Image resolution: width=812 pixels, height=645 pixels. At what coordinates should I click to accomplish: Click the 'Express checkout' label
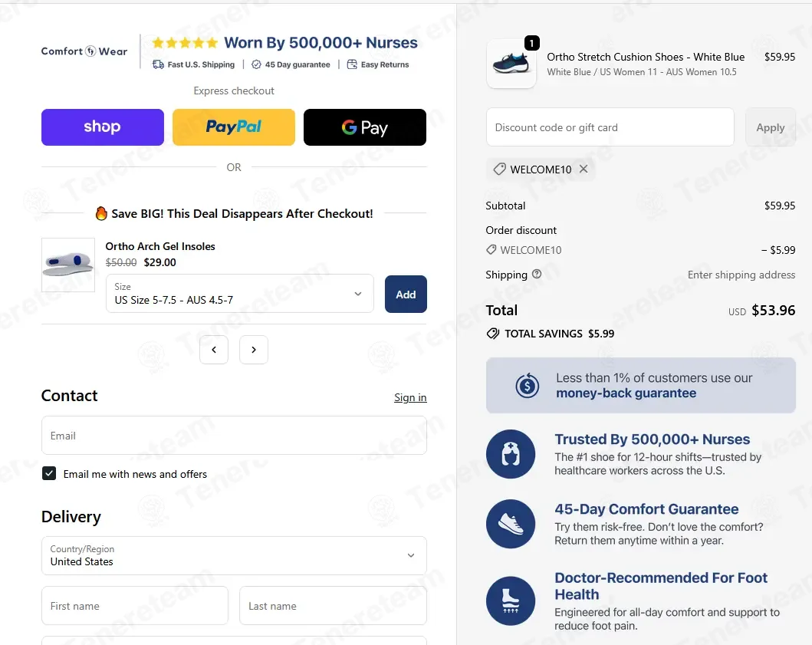point(234,90)
